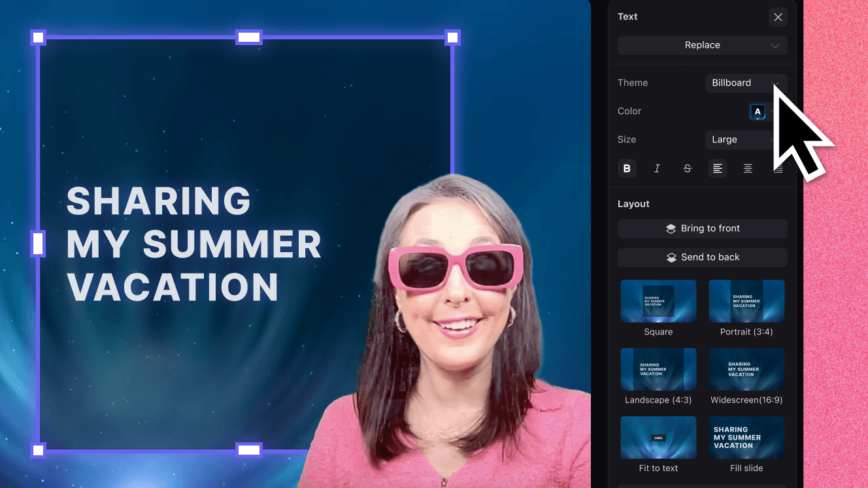Click the Bring to front button
This screenshot has height=488, width=868.
(x=702, y=228)
